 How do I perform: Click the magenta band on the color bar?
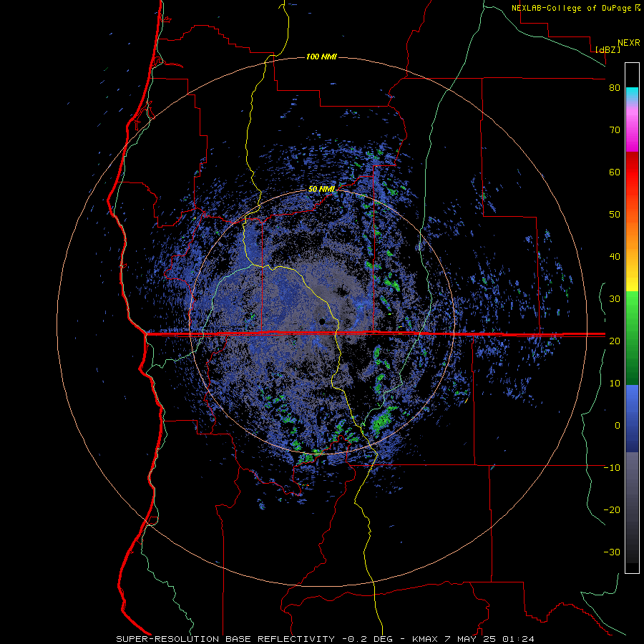click(x=632, y=132)
